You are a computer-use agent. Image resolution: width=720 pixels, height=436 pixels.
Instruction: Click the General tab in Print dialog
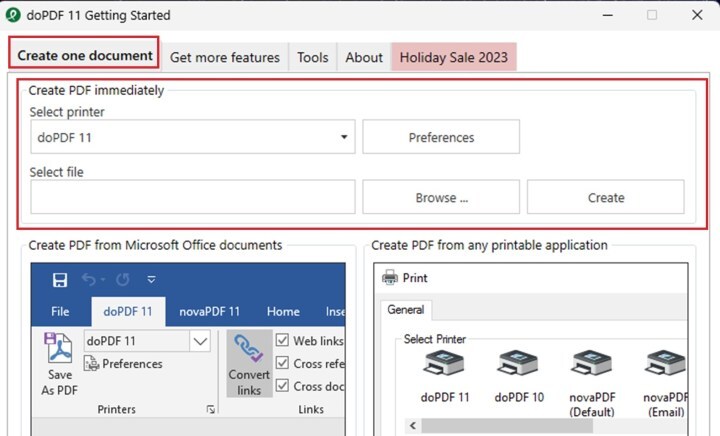tap(405, 310)
